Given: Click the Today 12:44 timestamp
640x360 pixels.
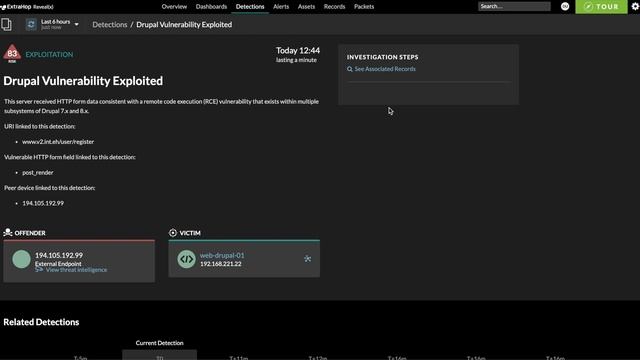Looking at the screenshot, I should coord(298,51).
